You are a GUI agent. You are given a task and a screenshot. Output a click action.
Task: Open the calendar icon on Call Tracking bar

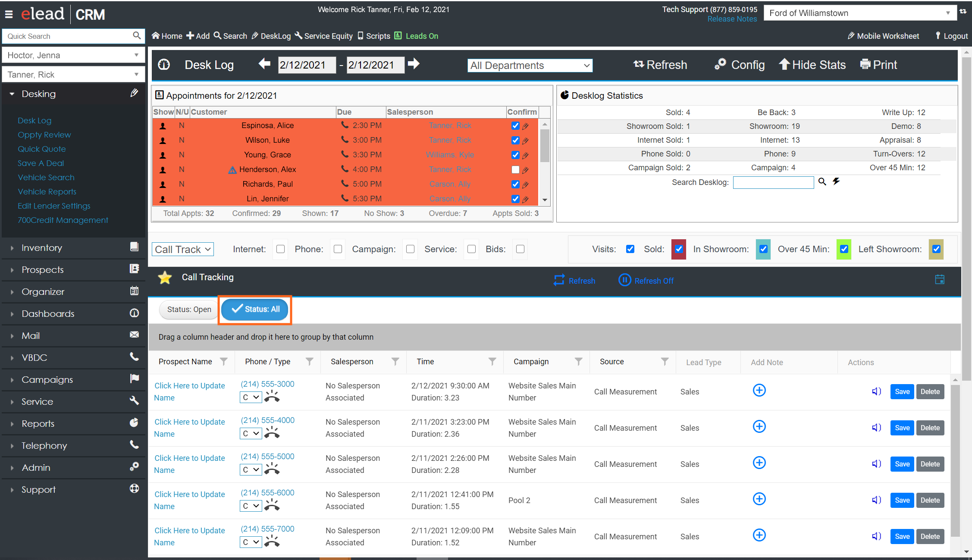pyautogui.click(x=940, y=279)
